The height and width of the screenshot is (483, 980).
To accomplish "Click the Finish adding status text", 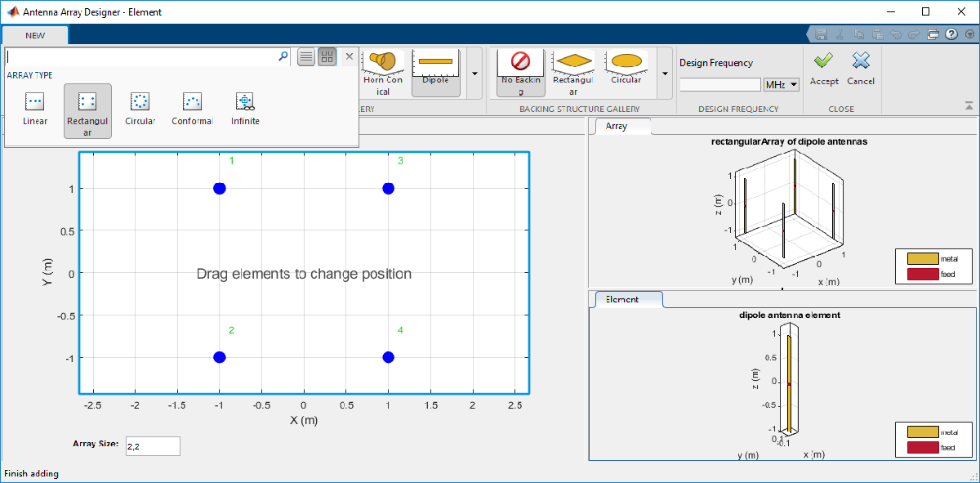I will [x=31, y=473].
